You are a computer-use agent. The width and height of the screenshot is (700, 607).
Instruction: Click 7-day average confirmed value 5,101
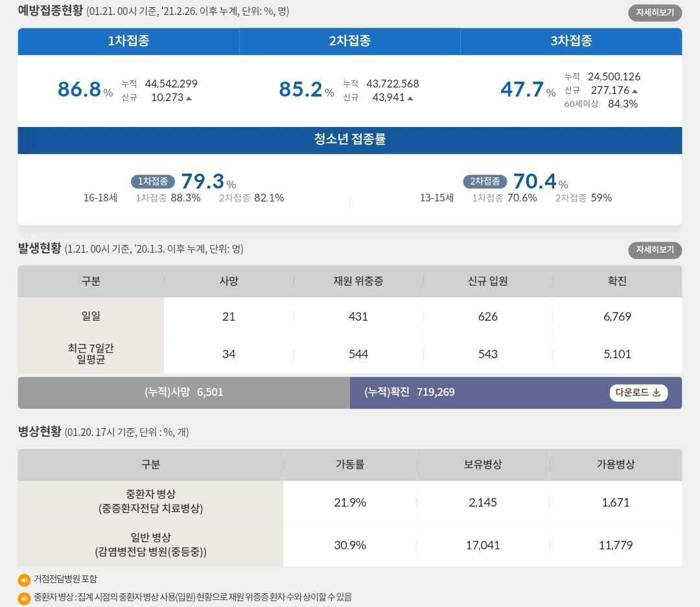pos(617,354)
